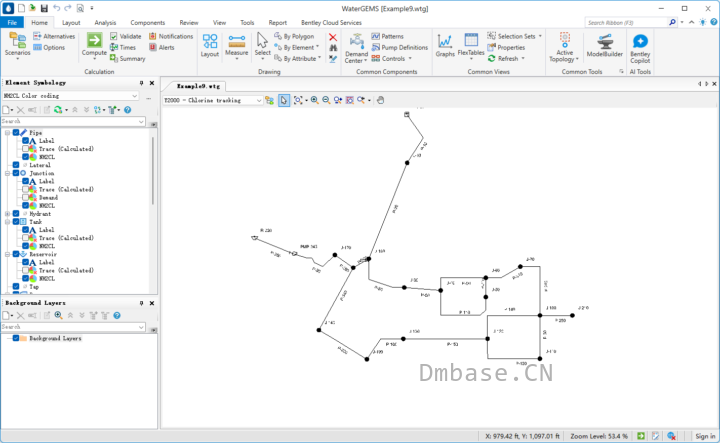This screenshot has height=443, width=720.
Task: Click the Search Ribbon input field
Action: [626, 22]
